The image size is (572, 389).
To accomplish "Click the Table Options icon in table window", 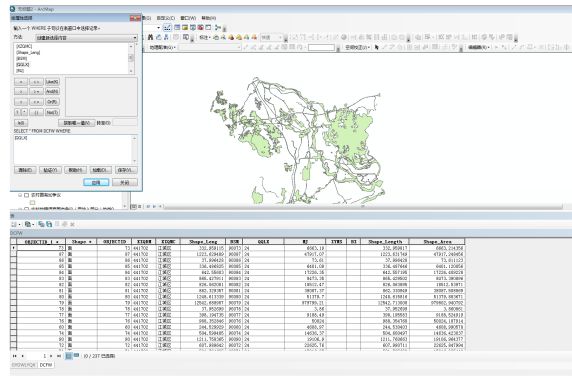I will pyautogui.click(x=14, y=224).
